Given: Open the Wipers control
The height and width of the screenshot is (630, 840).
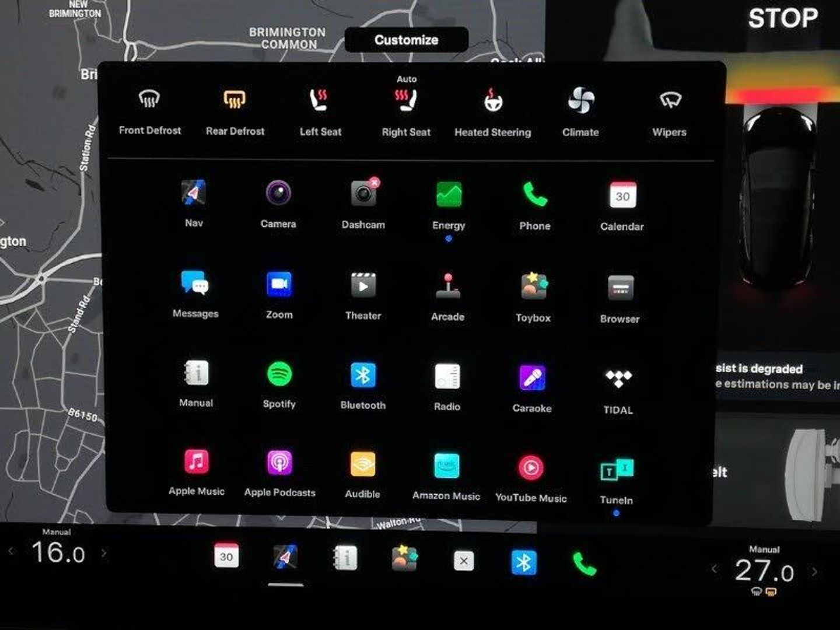Looking at the screenshot, I should coord(670,101).
